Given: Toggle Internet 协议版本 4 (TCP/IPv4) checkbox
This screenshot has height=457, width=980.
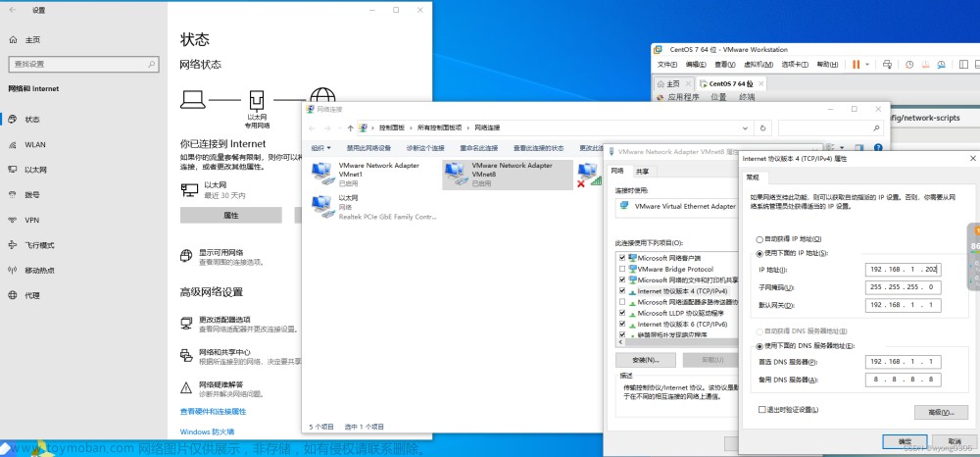Looking at the screenshot, I should [x=622, y=291].
